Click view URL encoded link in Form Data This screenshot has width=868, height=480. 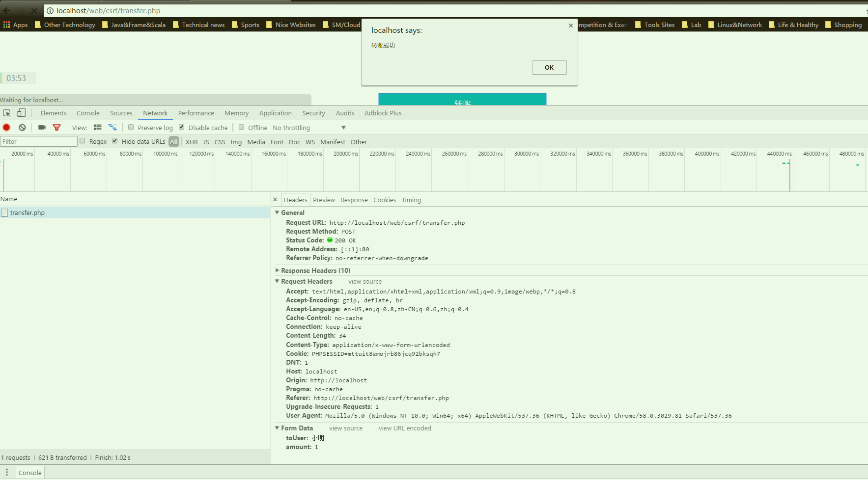tap(405, 428)
